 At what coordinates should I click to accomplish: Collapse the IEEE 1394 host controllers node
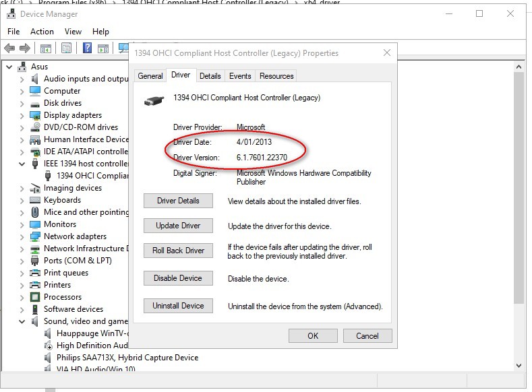click(x=22, y=164)
